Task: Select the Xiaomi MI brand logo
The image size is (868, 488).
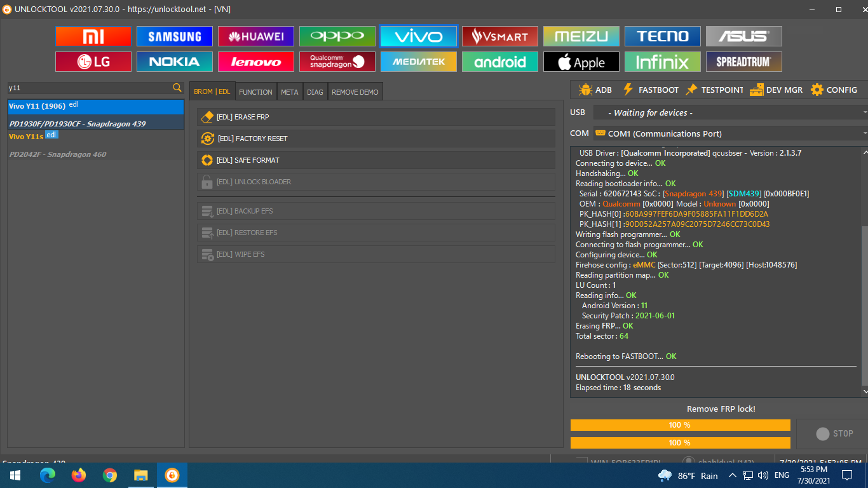Action: pyautogui.click(x=93, y=36)
